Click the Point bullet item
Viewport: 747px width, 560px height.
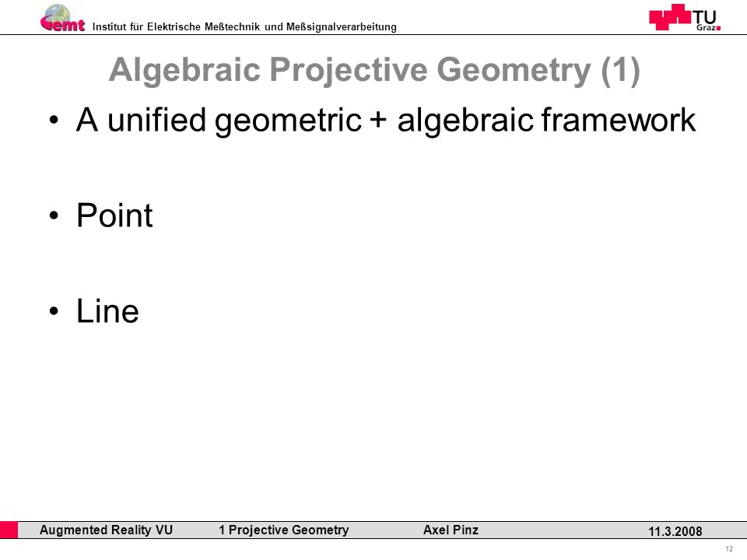114,215
